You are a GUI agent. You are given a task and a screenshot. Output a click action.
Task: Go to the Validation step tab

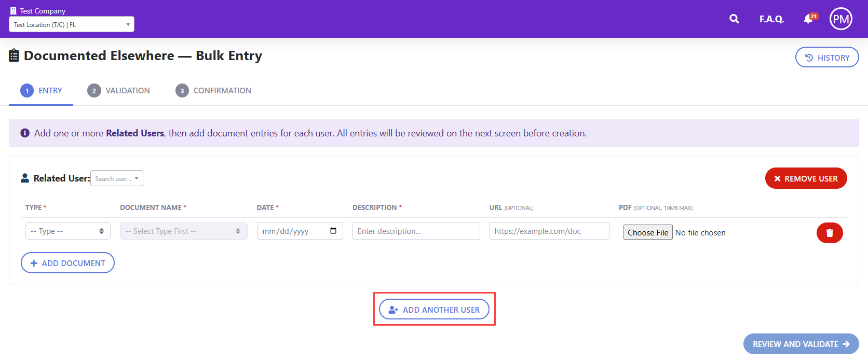point(118,91)
